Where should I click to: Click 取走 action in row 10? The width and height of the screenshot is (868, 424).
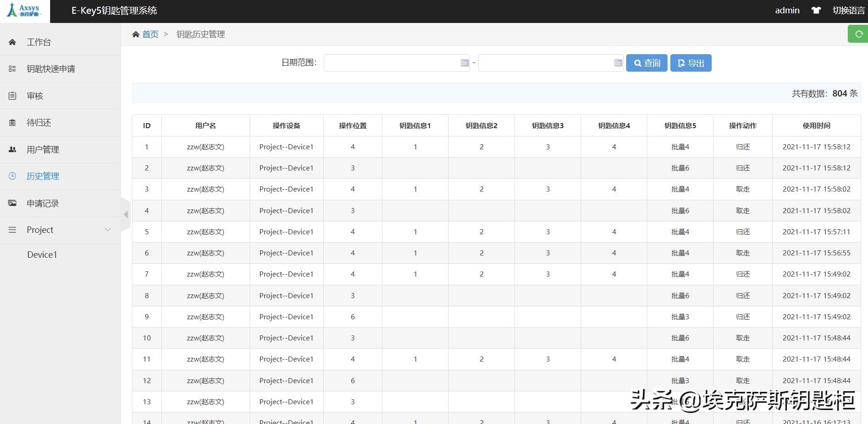[x=742, y=338]
